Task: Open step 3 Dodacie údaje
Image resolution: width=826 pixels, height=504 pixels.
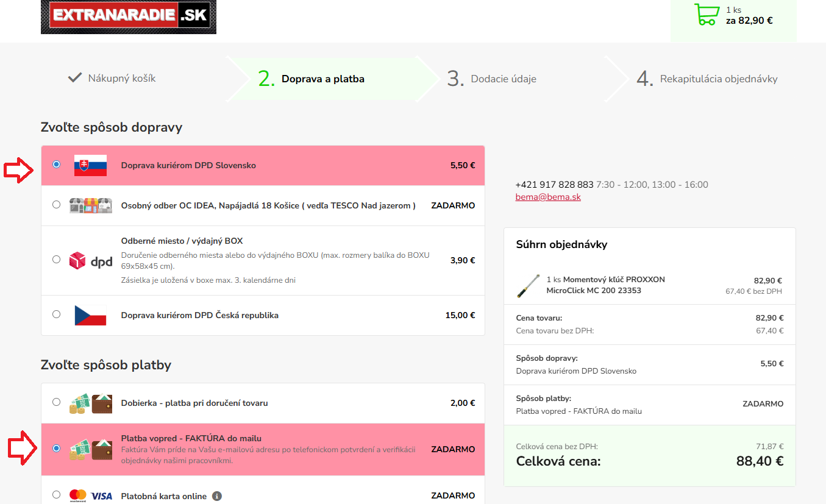Action: pos(503,79)
